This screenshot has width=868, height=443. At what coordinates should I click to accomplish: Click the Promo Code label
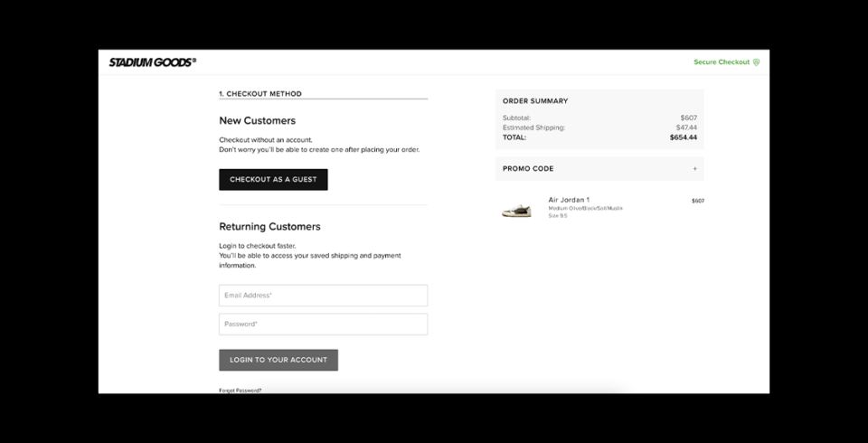point(528,169)
